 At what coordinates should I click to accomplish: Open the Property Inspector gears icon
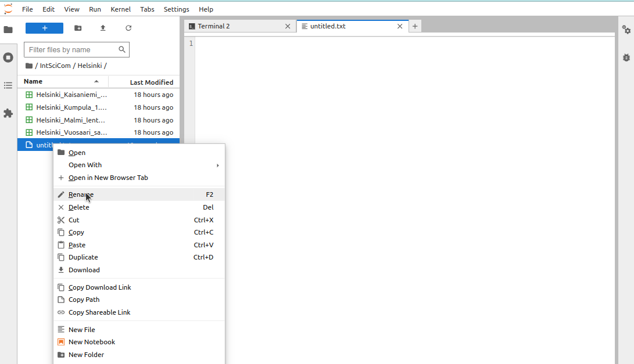626,30
